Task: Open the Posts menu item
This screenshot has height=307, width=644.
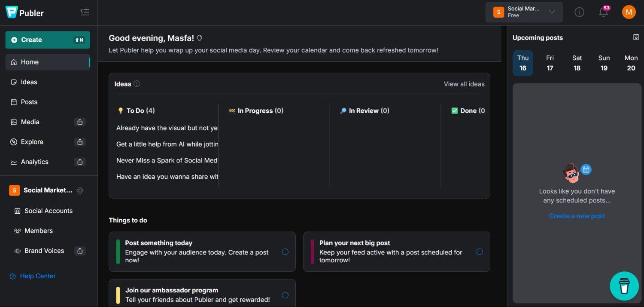Action: (x=48, y=102)
